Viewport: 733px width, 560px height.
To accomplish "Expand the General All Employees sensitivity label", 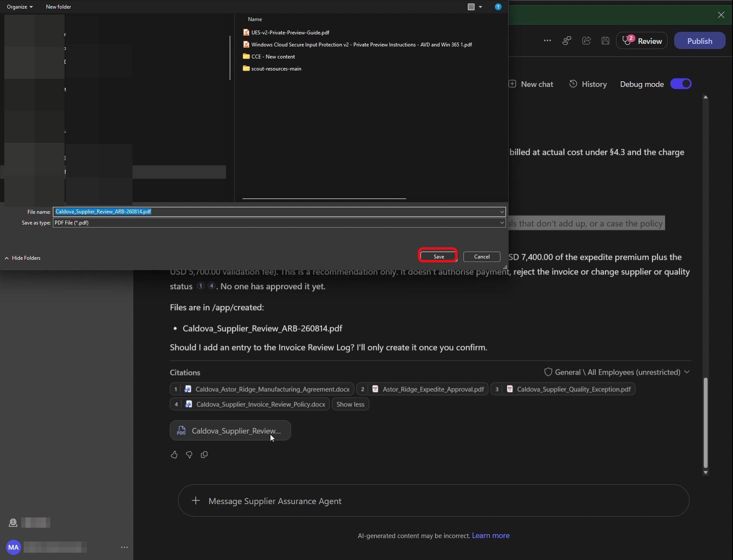I will tap(617, 372).
